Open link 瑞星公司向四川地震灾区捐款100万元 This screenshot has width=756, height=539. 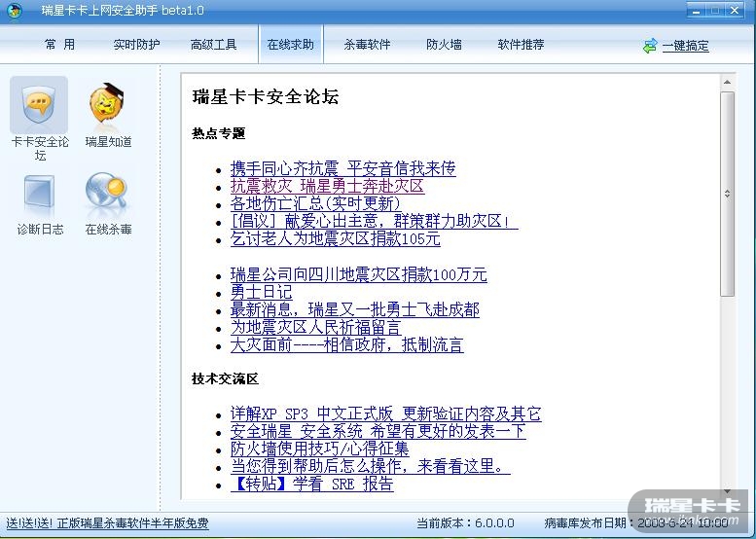359,274
